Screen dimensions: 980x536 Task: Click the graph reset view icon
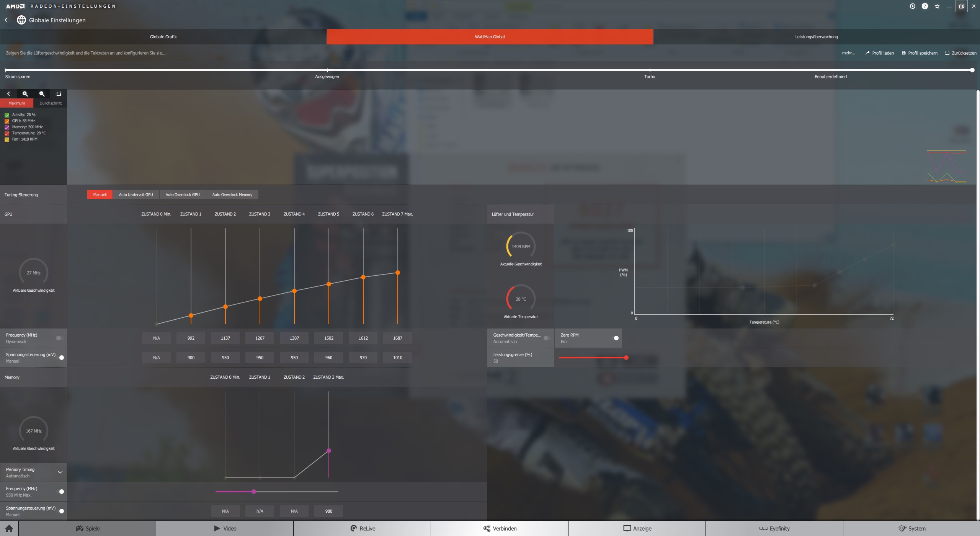[x=59, y=94]
